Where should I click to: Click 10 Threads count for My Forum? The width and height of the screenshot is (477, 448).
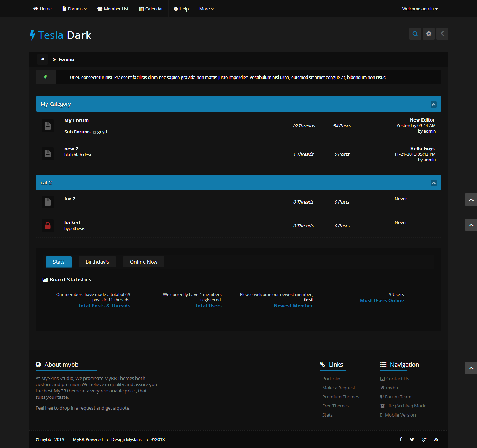(x=303, y=126)
